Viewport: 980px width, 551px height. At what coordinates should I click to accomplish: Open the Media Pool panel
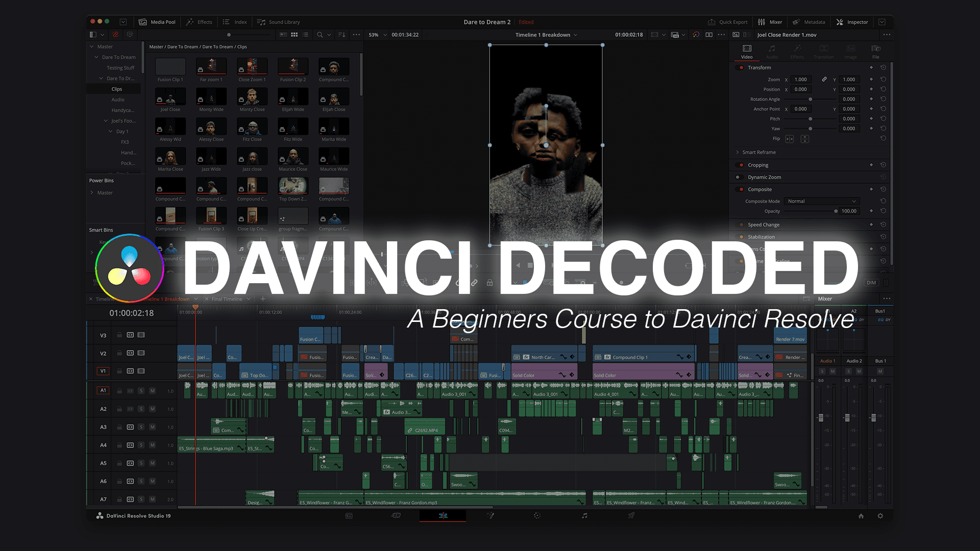tap(157, 22)
